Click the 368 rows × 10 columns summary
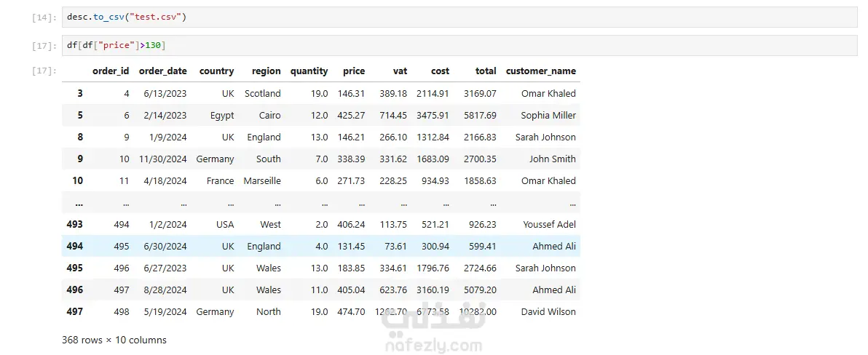Screen dimensions: 868x355 [114, 340]
